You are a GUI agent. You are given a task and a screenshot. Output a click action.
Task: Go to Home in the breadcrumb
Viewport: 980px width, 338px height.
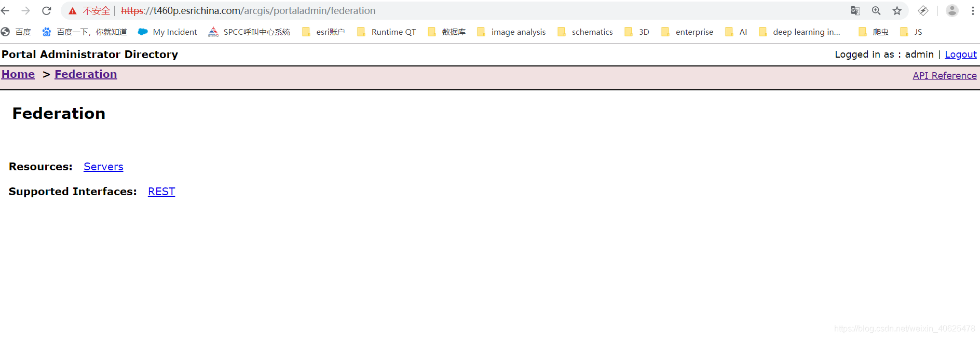click(18, 74)
